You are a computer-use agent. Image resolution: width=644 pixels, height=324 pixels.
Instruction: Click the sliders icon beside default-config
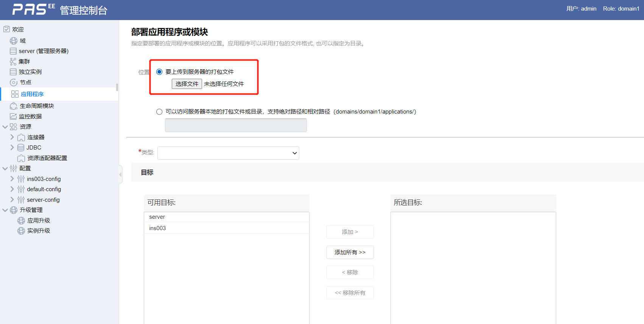[21, 189]
